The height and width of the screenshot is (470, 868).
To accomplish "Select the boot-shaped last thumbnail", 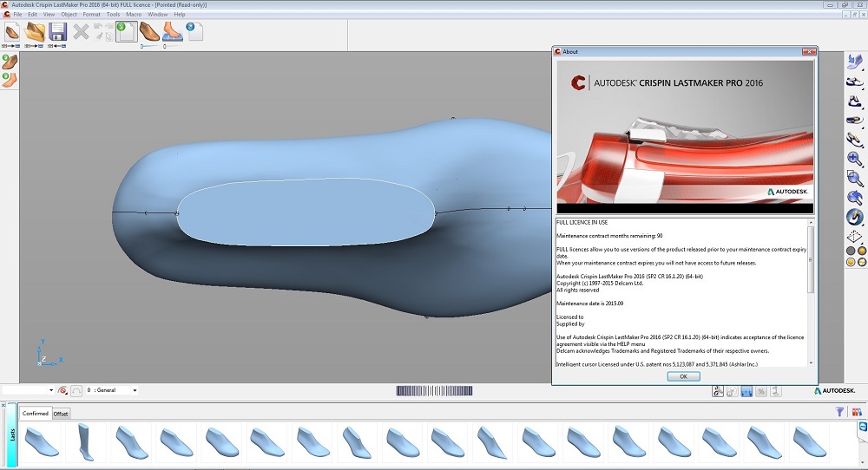I will (x=84, y=441).
